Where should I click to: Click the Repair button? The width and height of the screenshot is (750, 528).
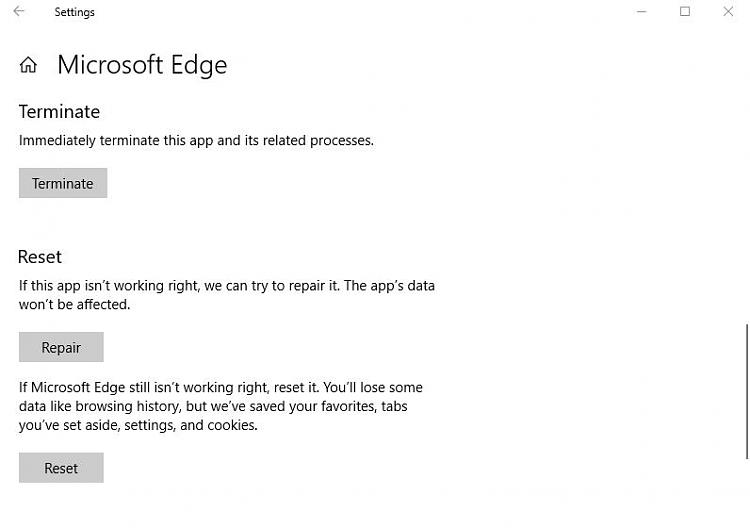coord(61,347)
